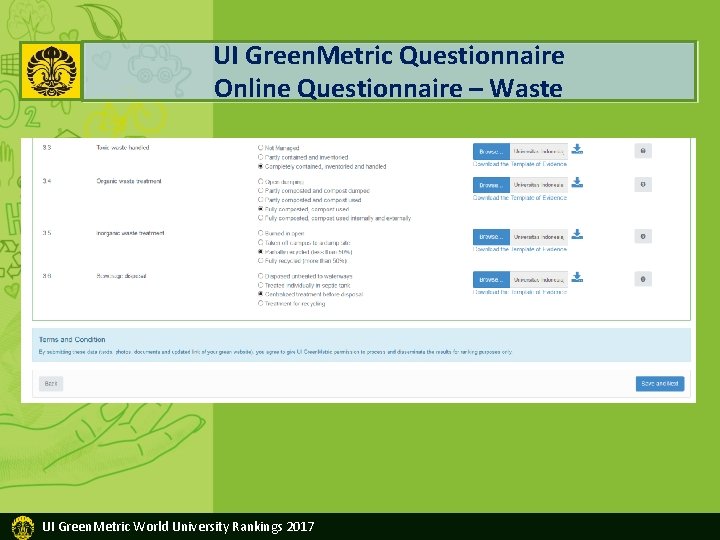Click the delete icon button for Toxic waste handled

pyautogui.click(x=643, y=151)
